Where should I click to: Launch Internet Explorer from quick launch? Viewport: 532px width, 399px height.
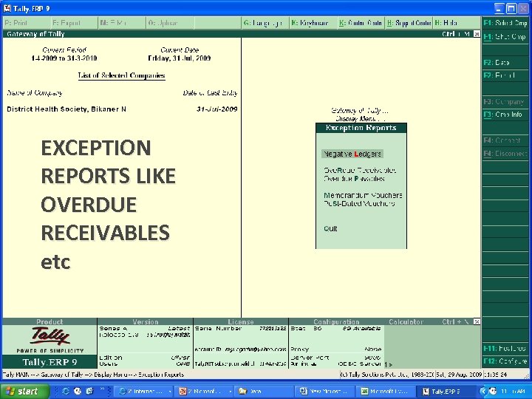pyautogui.click(x=66, y=391)
